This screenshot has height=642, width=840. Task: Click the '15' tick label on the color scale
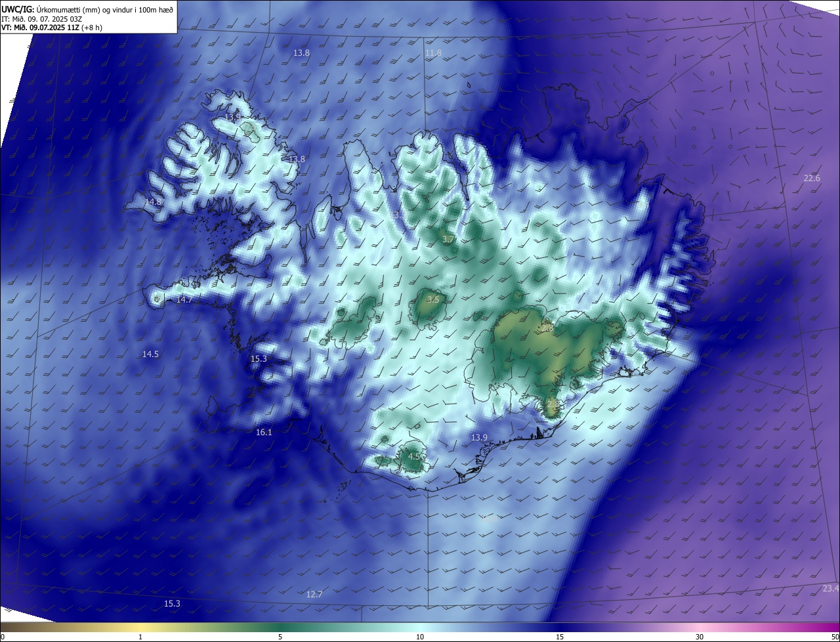coord(560,637)
